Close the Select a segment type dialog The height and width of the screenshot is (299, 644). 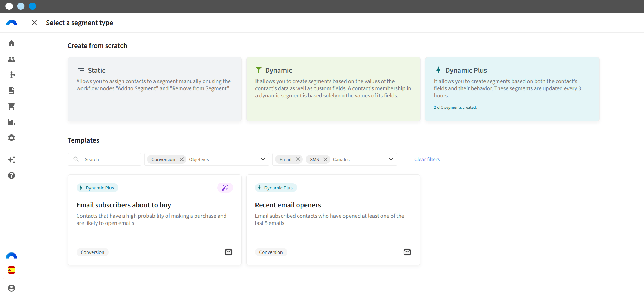click(x=34, y=23)
